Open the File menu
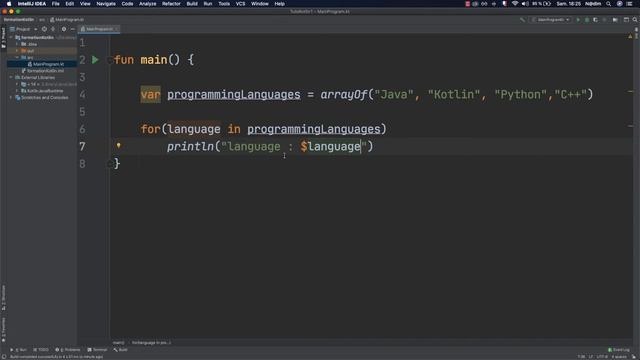The height and width of the screenshot is (360, 640). [x=56, y=4]
